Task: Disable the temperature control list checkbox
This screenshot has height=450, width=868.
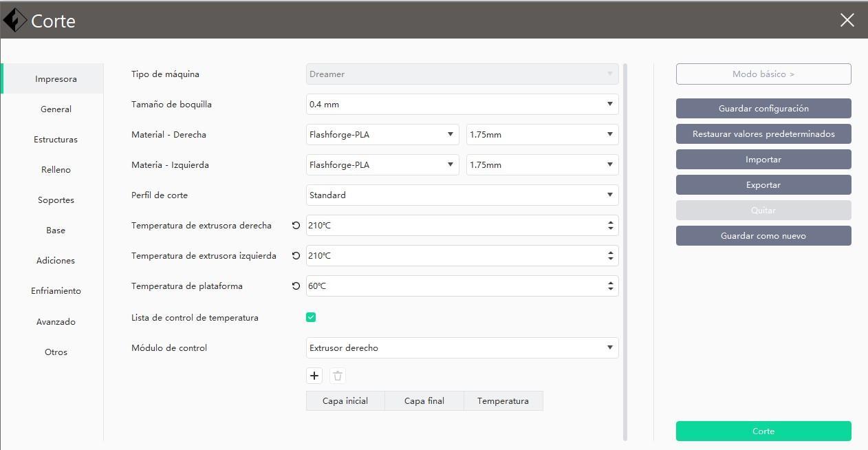Action: pos(311,317)
